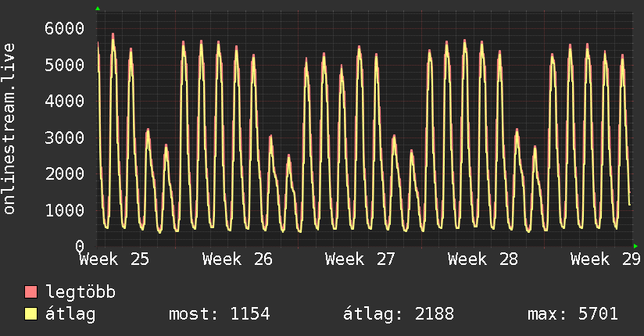Click the 3000 y-axis value

coord(65,138)
